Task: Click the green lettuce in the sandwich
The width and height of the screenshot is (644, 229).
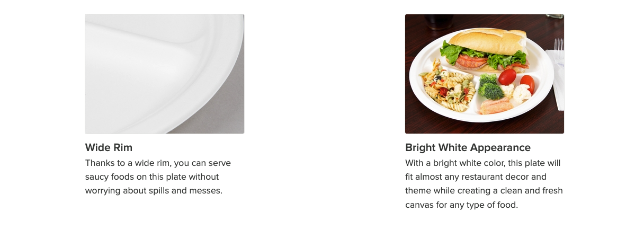Action: click(453, 52)
